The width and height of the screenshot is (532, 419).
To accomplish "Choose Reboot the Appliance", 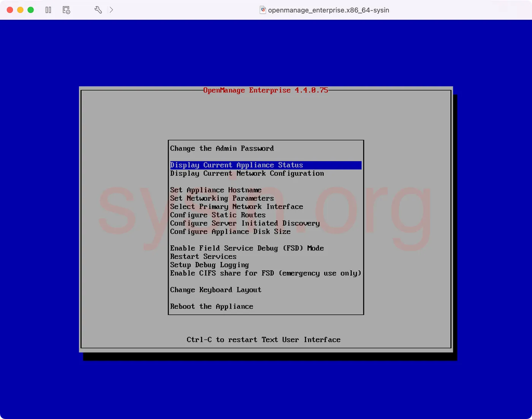I will click(x=212, y=306).
